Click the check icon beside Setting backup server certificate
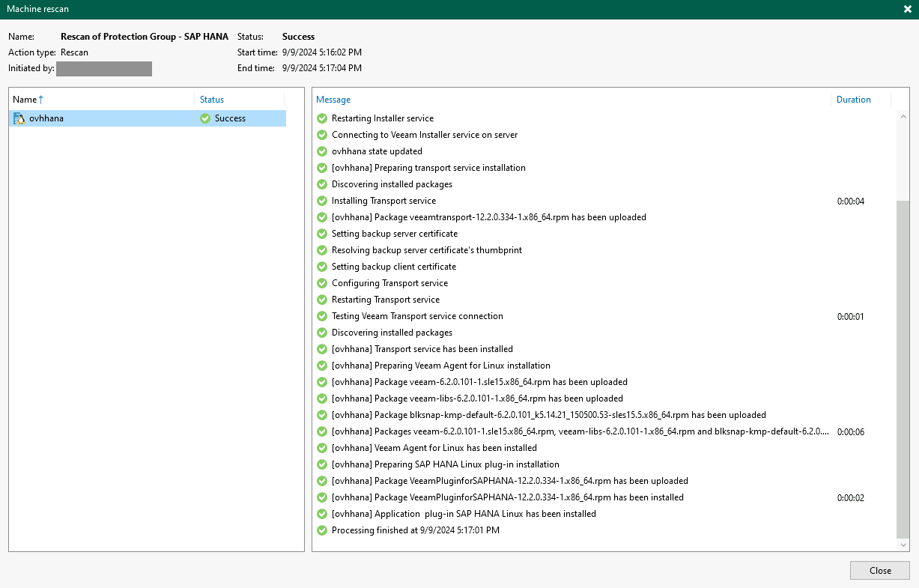Screen dimensions: 919x588 322,234
